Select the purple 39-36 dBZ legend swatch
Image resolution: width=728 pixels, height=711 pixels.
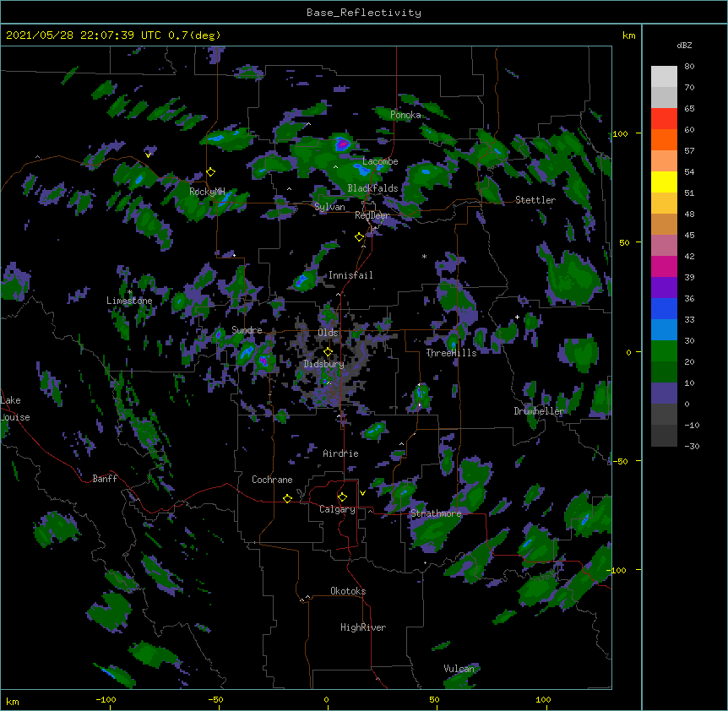pyautogui.click(x=664, y=288)
